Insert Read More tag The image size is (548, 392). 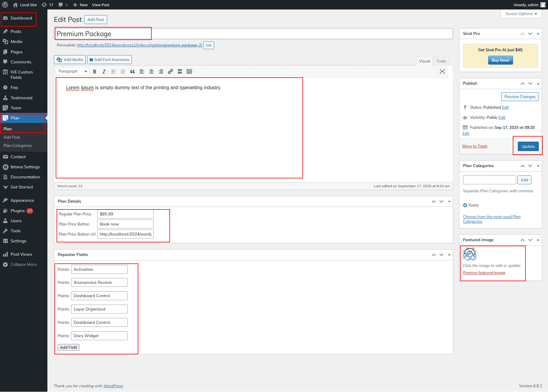pos(180,71)
